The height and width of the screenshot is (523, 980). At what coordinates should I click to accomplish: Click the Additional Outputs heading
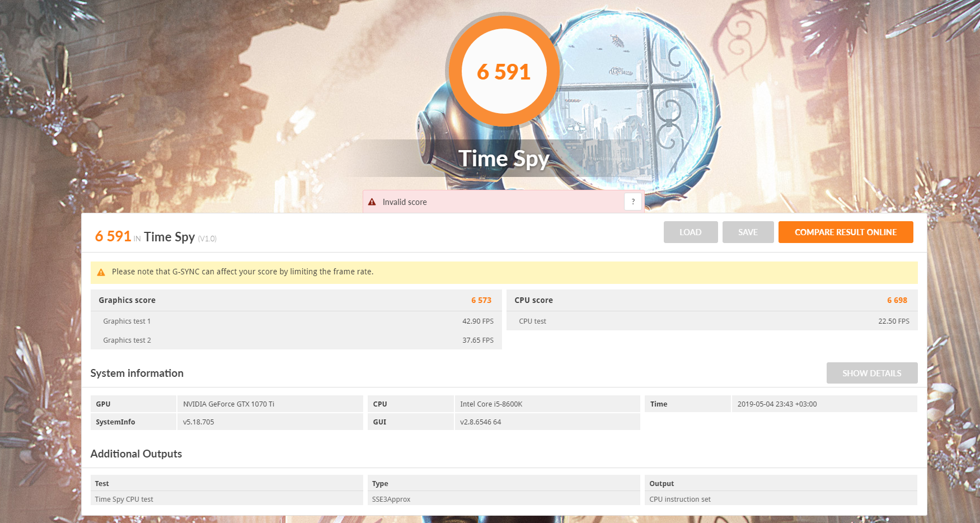(136, 454)
